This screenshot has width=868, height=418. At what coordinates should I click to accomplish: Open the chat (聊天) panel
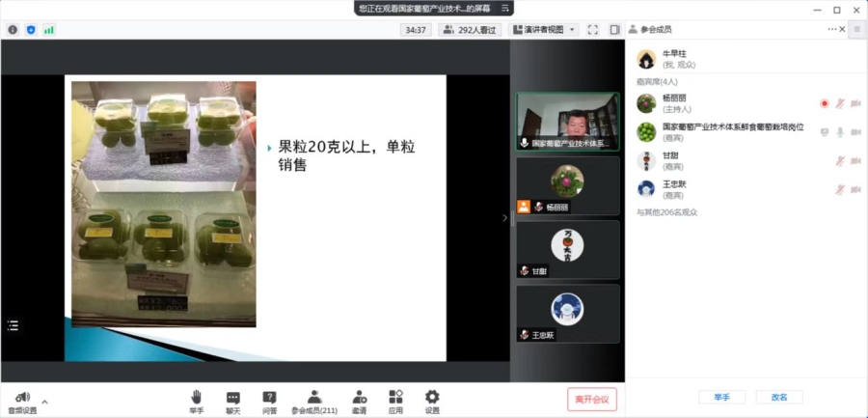232,397
